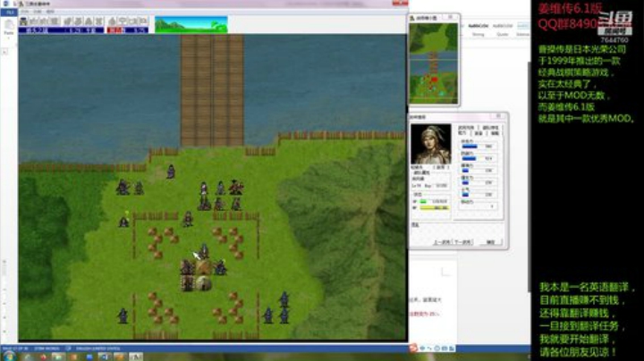Click the proofing icon in Word status bar

[68, 348]
